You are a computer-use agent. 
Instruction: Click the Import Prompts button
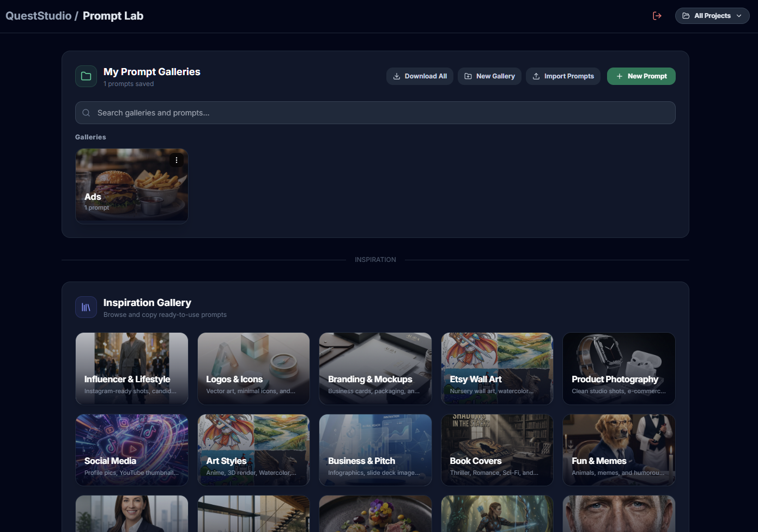(563, 76)
